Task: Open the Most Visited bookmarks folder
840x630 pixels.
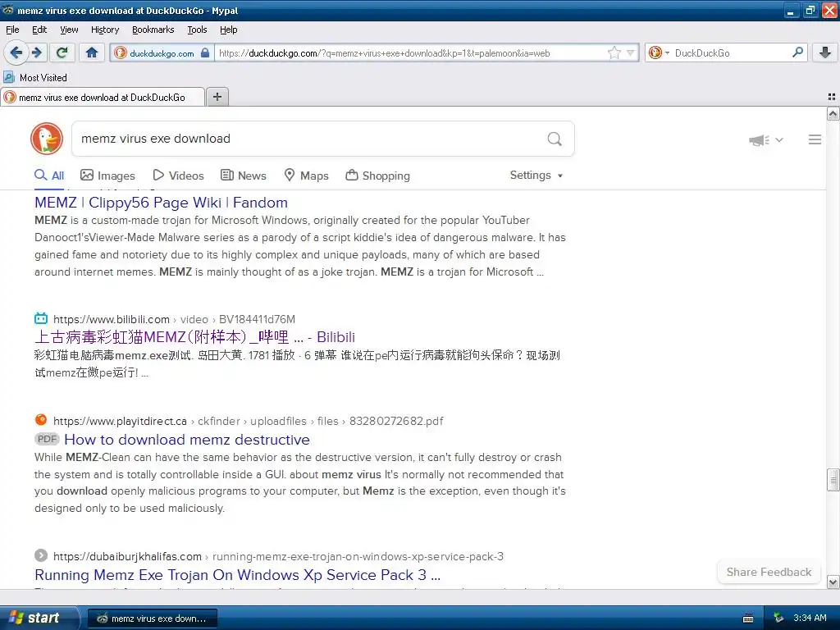Action: click(35, 78)
